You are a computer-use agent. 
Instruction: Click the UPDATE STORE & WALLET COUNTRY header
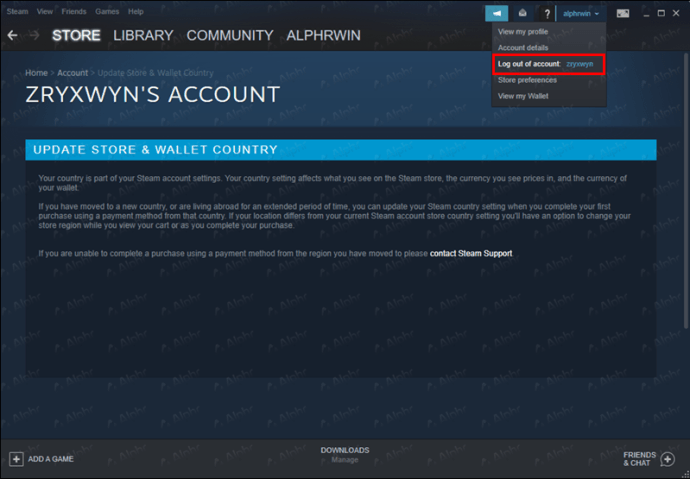coord(341,150)
